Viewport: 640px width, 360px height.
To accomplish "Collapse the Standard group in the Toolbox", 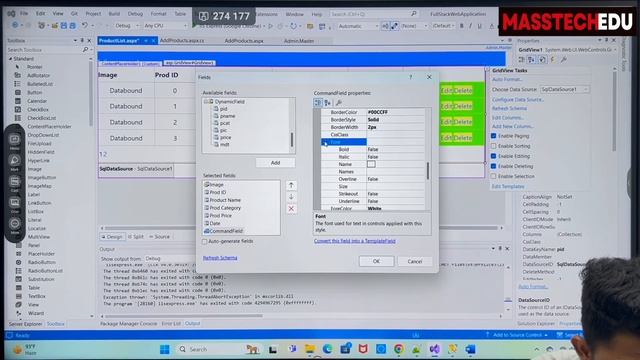I will (x=11, y=58).
